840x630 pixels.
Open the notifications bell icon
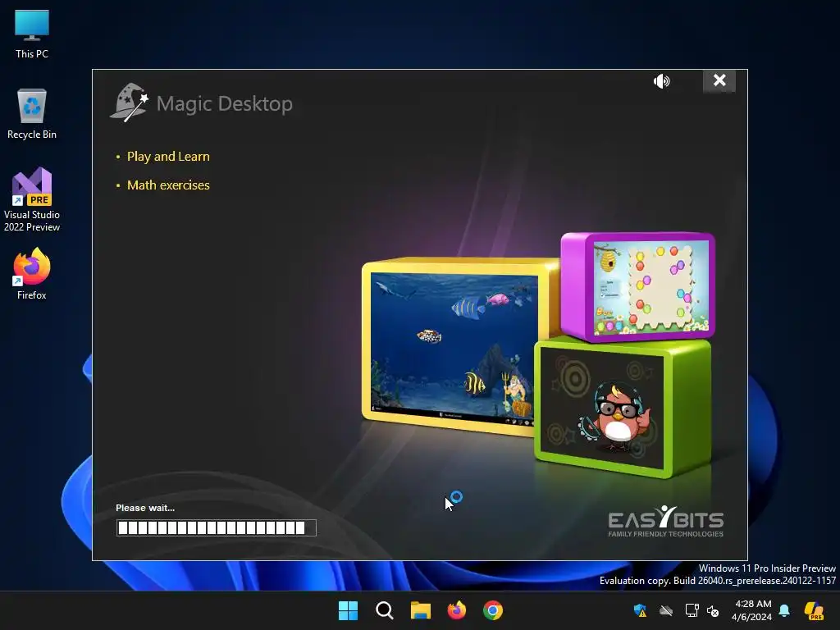click(x=784, y=610)
